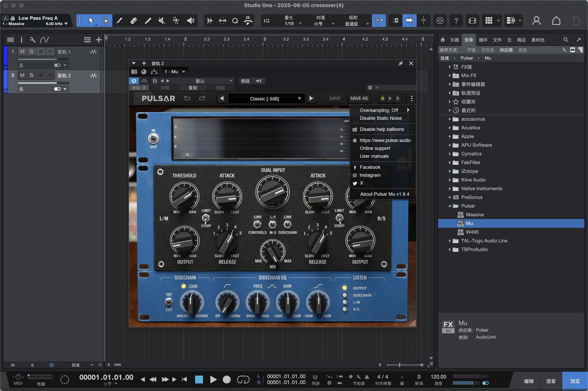
Task: Open the plugin gear settings icon
Action: coord(370,88)
